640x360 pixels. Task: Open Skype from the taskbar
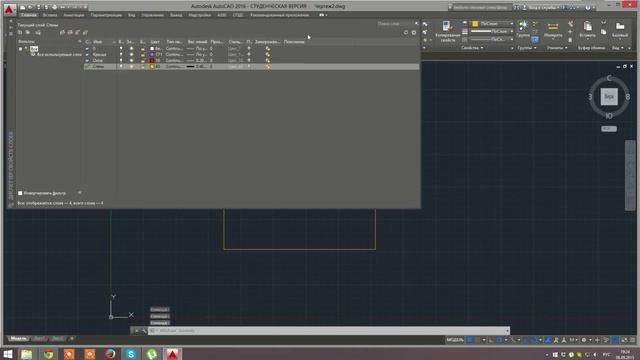click(131, 354)
